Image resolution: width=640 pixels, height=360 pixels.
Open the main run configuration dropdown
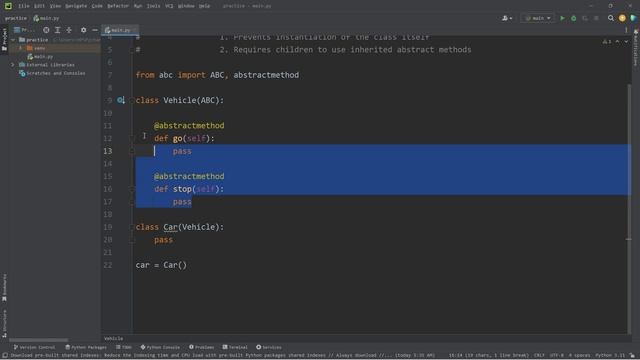click(x=538, y=18)
